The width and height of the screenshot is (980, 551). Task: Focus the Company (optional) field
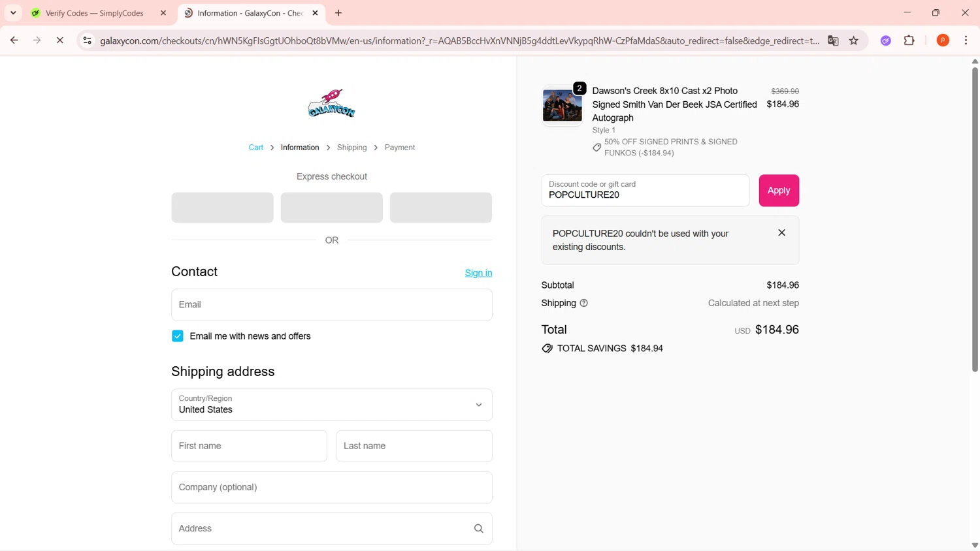click(x=332, y=487)
